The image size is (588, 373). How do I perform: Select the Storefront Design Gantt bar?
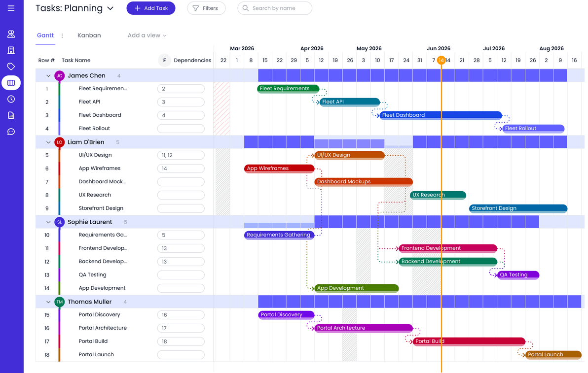tap(518, 208)
